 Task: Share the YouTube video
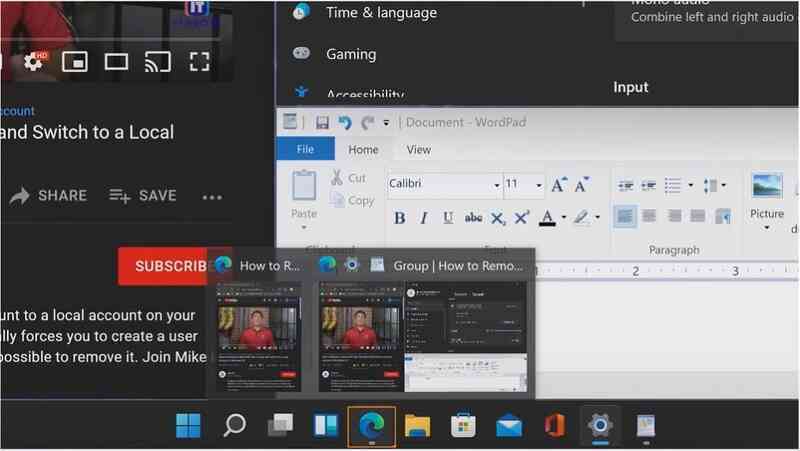48,195
